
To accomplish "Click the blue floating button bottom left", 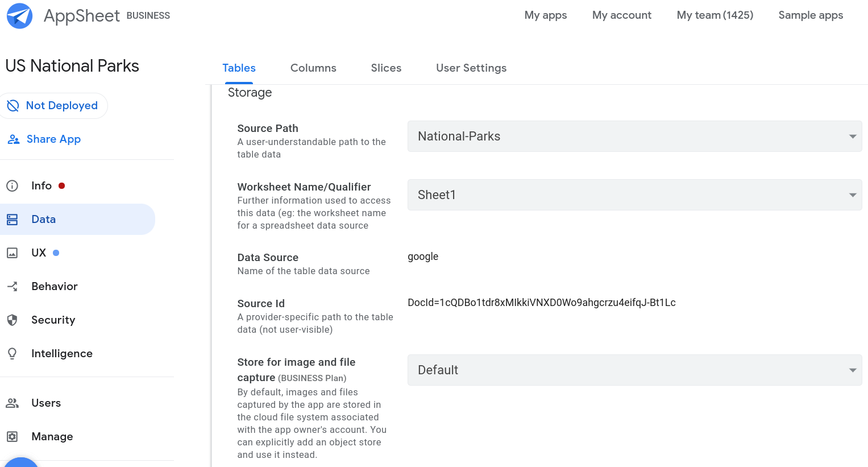I will [22, 464].
